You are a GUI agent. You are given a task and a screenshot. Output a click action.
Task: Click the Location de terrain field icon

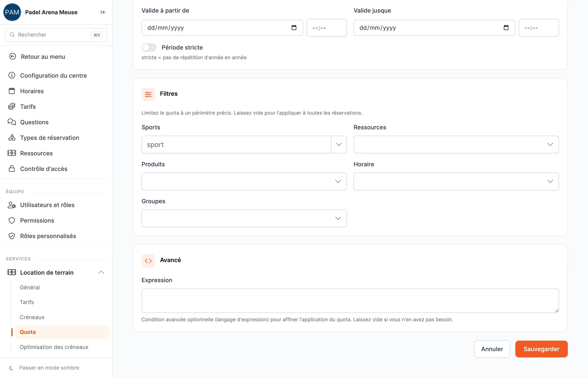12,272
